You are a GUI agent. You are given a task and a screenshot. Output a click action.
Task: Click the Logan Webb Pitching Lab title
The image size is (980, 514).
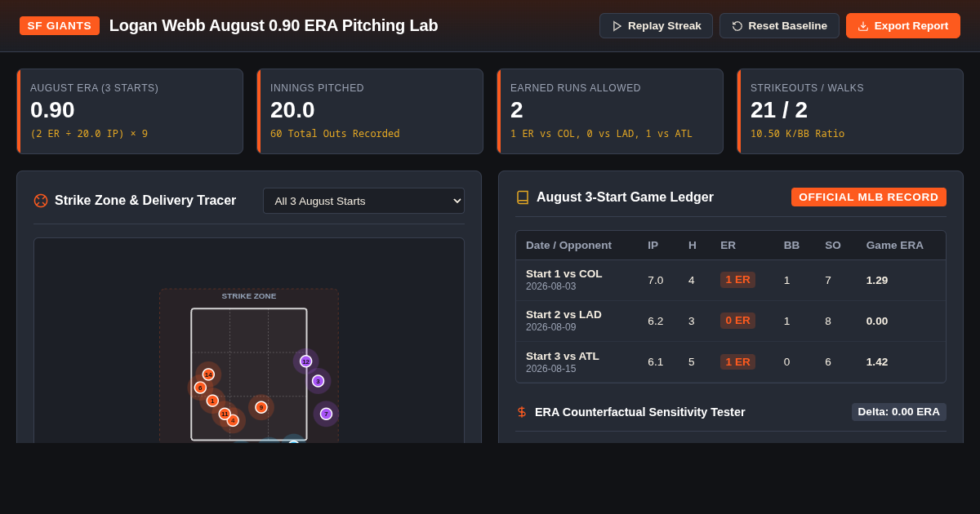point(274,25)
